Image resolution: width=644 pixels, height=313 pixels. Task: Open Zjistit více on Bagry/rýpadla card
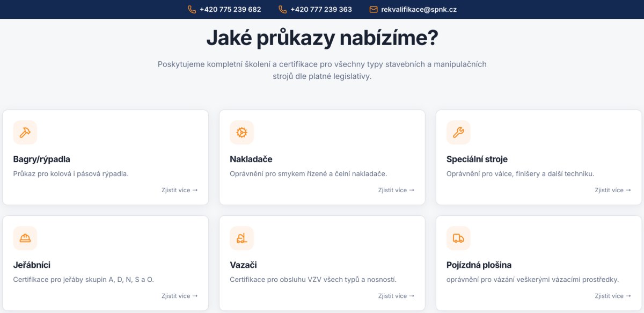(179, 190)
